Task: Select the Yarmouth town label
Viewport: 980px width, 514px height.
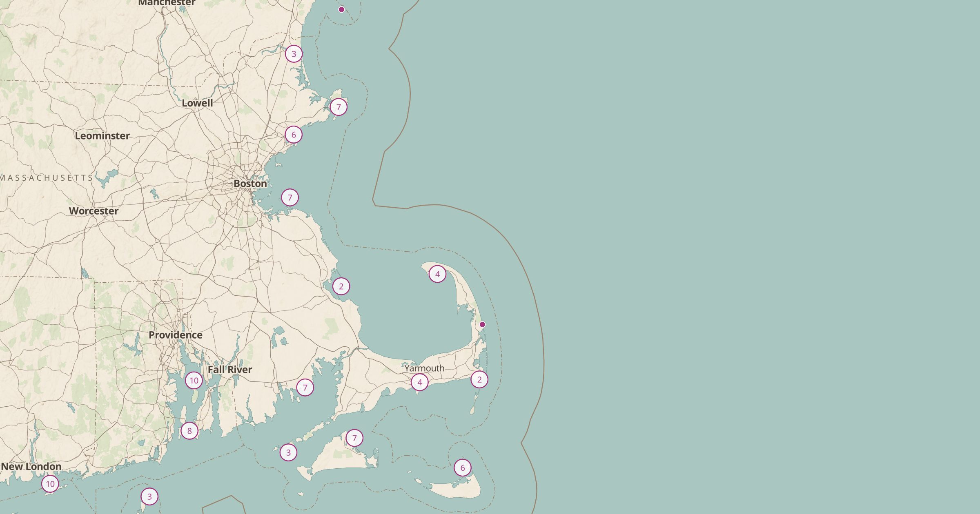Action: [x=425, y=368]
